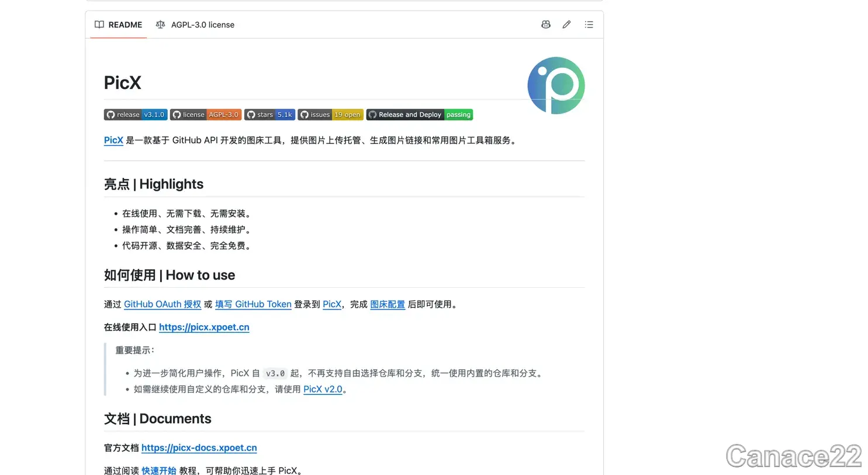The image size is (868, 475).
Task: Open the 填写 GitHub Token link
Action: (253, 304)
